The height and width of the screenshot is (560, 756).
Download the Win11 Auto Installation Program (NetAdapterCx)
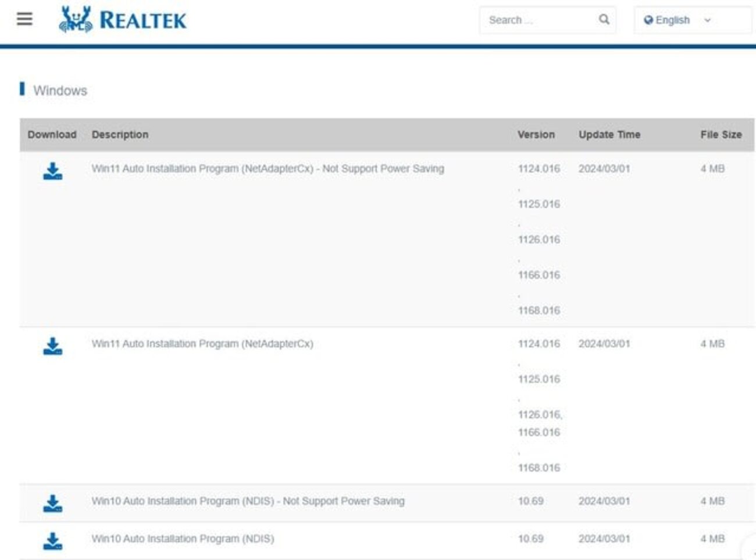pyautogui.click(x=52, y=345)
